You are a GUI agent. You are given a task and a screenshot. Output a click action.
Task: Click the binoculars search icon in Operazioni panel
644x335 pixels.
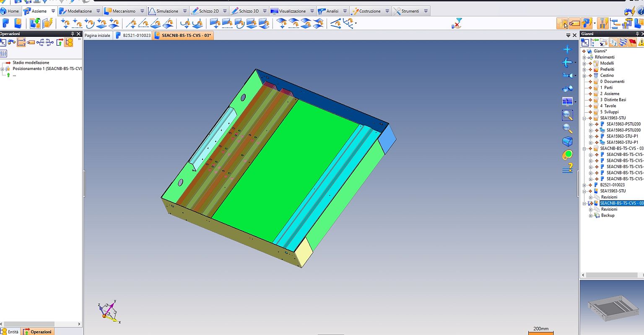pyautogui.click(x=12, y=42)
